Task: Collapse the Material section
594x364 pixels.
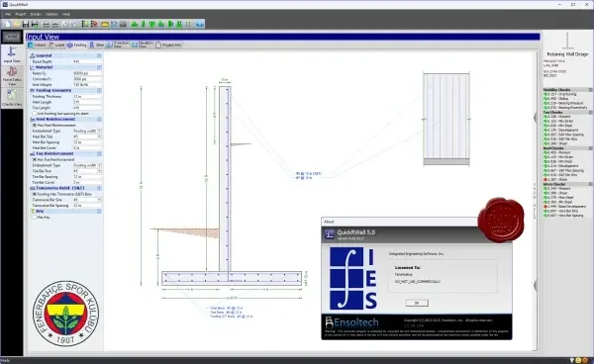Action: pyautogui.click(x=99, y=67)
